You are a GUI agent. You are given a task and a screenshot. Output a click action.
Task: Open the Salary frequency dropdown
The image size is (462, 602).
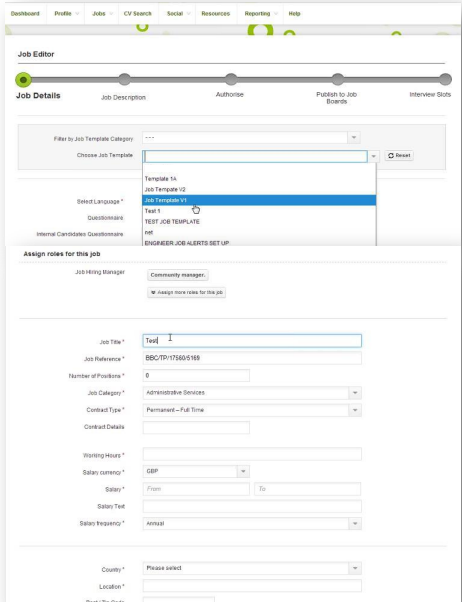tap(252, 524)
